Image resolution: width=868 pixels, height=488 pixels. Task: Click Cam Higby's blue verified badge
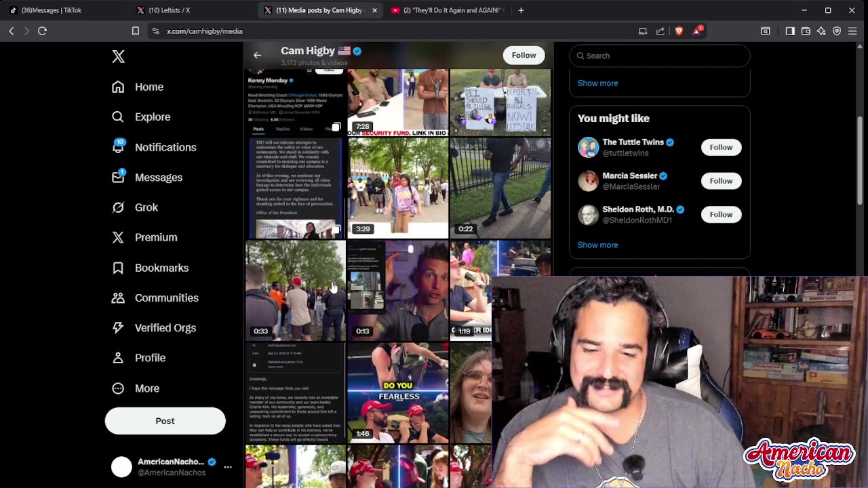(x=357, y=51)
